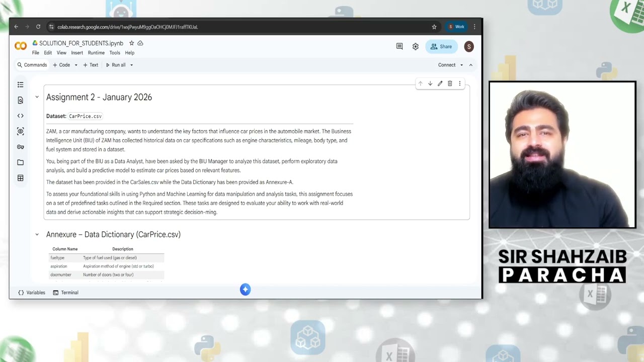Click the Share button

(441, 46)
